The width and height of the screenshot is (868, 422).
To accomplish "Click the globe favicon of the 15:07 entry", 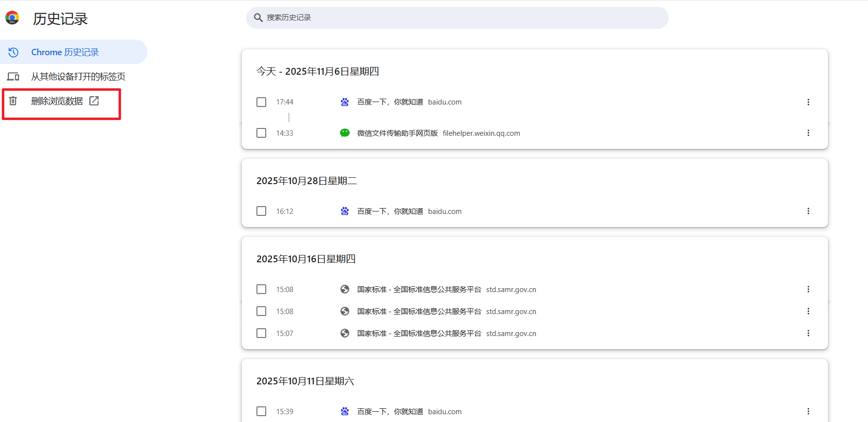I will [345, 333].
